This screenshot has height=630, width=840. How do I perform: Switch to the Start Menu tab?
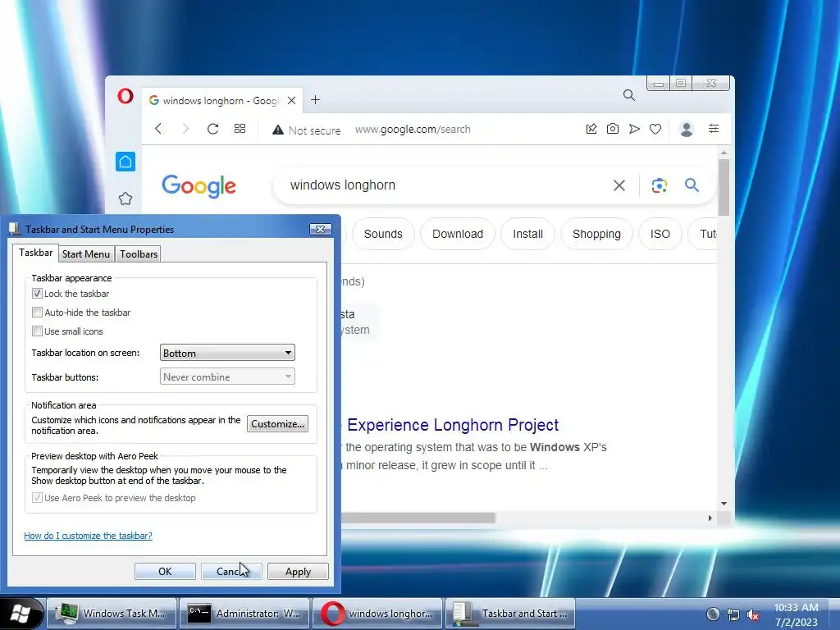click(x=85, y=254)
